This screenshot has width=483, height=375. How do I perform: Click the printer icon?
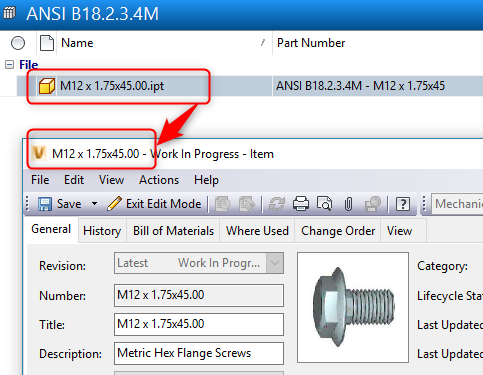tap(301, 204)
